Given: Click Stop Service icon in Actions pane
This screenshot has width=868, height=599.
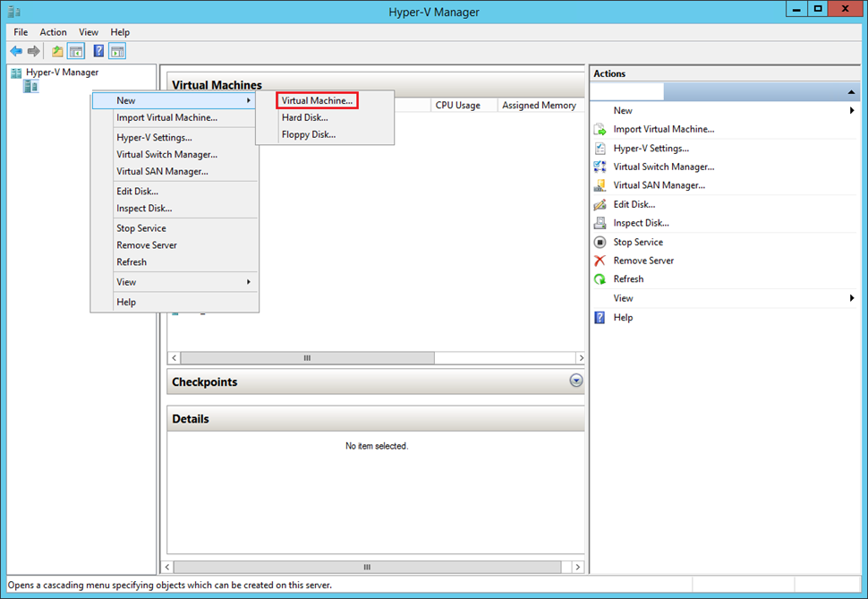Looking at the screenshot, I should (600, 242).
